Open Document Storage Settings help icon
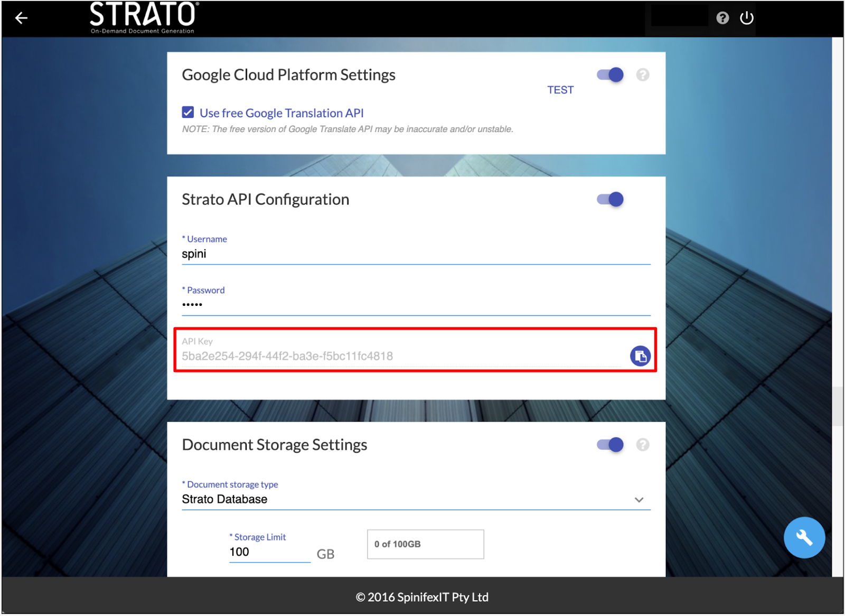This screenshot has width=845, height=616. pos(642,445)
